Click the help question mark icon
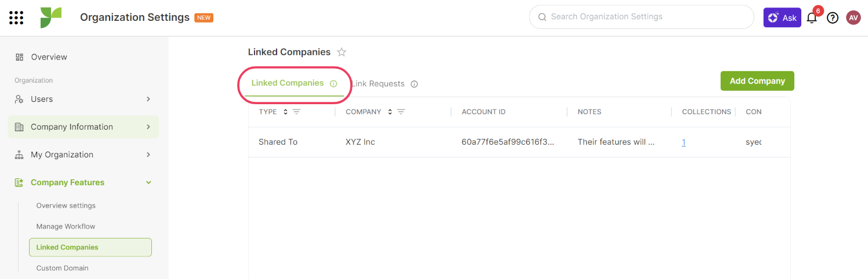This screenshot has width=868, height=279. 833,18
